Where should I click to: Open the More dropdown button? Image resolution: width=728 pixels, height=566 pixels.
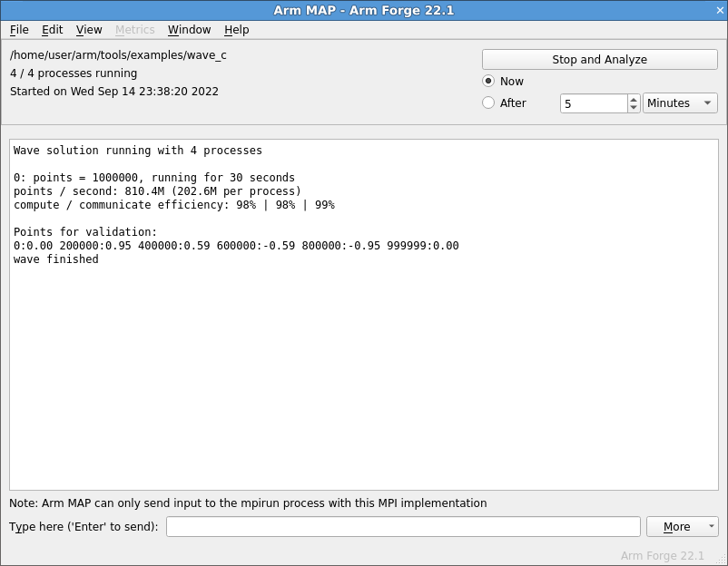[682, 527]
